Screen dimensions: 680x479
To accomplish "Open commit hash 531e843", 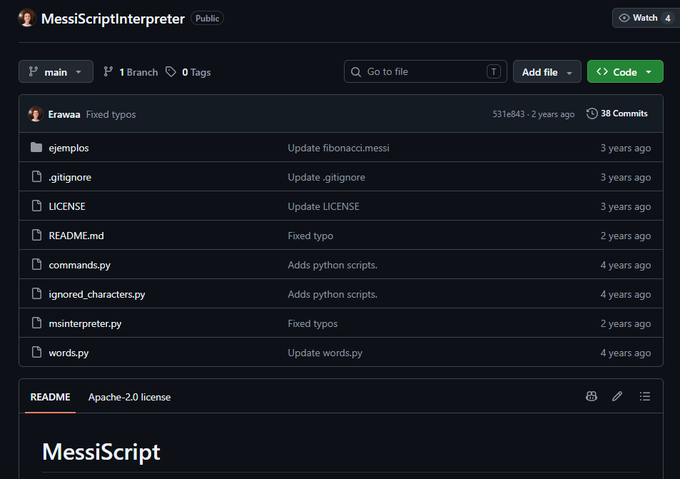I will [508, 114].
